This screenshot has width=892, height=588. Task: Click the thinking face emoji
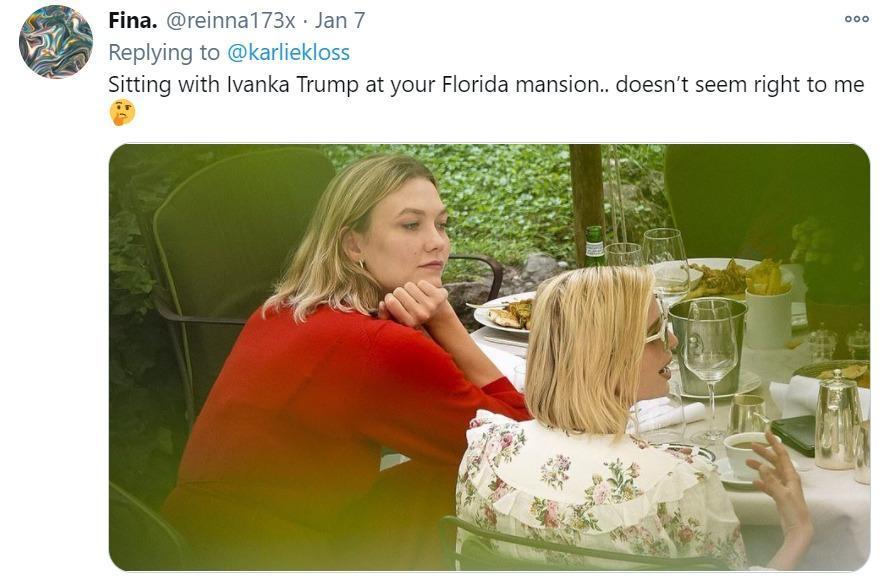pyautogui.click(x=122, y=113)
